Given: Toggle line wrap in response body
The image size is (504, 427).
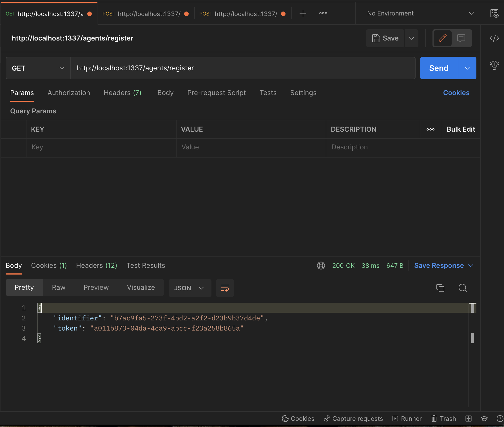Looking at the screenshot, I should click(x=225, y=288).
